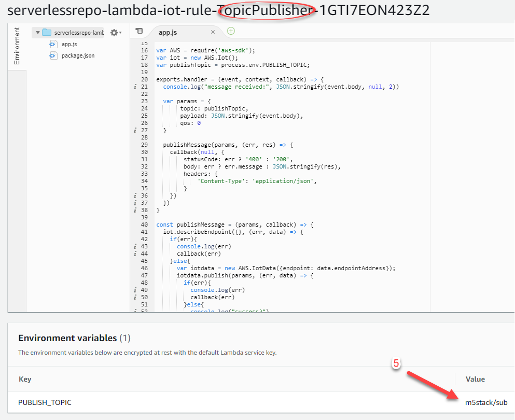Click line number 40 in the gutter

coord(144,225)
